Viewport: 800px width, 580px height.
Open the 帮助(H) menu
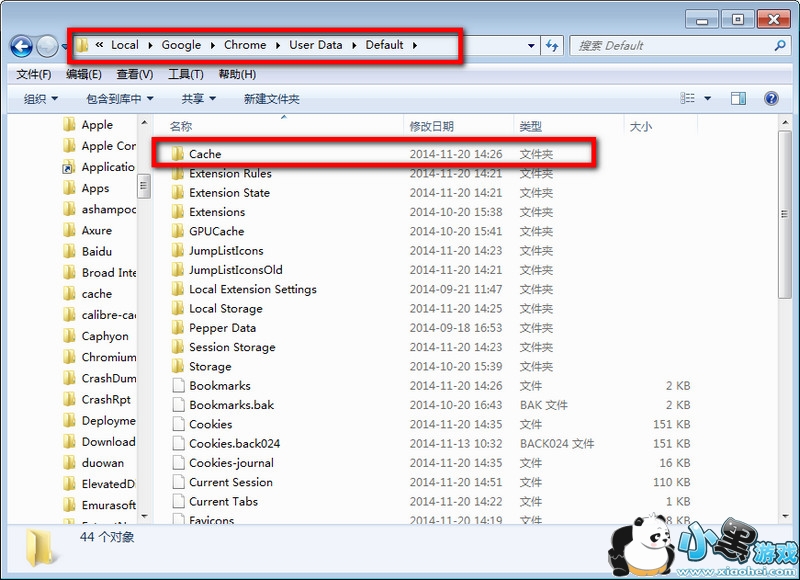pyautogui.click(x=237, y=74)
